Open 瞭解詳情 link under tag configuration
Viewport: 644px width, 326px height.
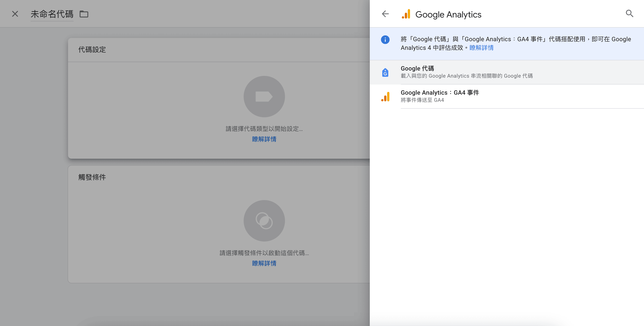click(x=264, y=139)
